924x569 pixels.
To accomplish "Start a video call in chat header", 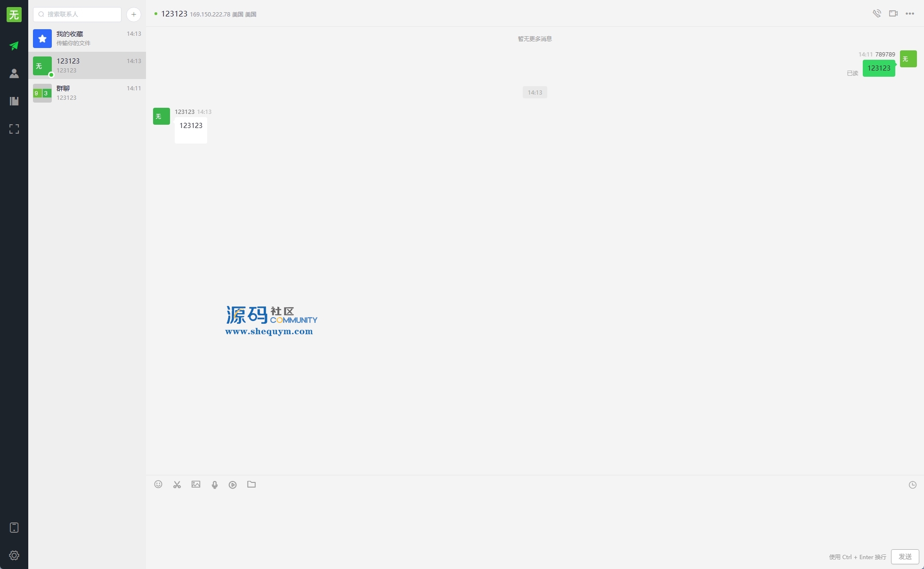I will click(893, 14).
